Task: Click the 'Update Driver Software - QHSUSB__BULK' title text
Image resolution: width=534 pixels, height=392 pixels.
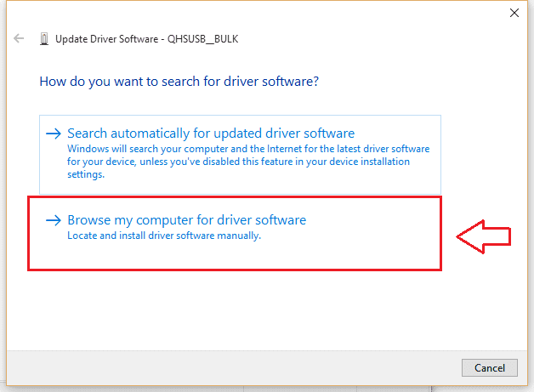Action: pyautogui.click(x=147, y=39)
